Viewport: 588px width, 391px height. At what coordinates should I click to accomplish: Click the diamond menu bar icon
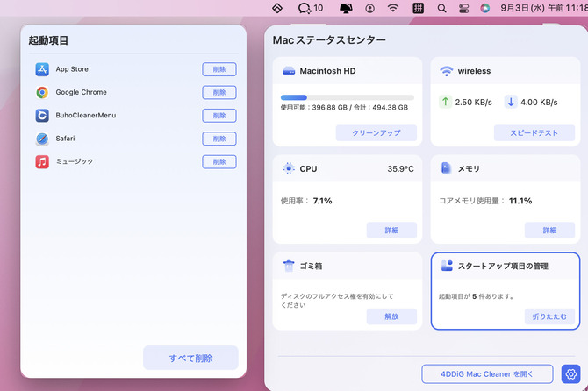[277, 8]
